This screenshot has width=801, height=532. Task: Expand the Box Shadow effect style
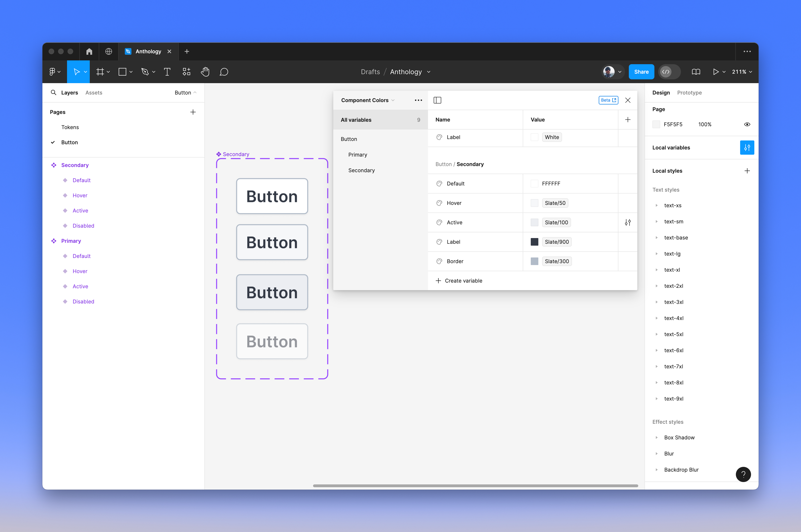click(x=657, y=438)
